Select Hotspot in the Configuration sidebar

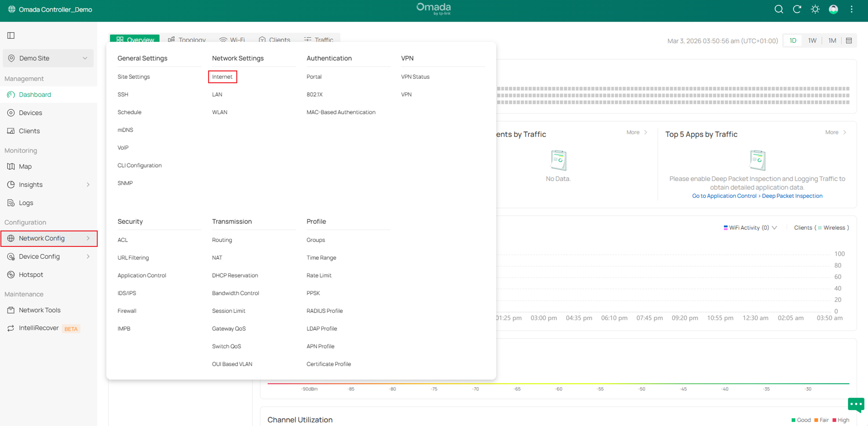(31, 274)
